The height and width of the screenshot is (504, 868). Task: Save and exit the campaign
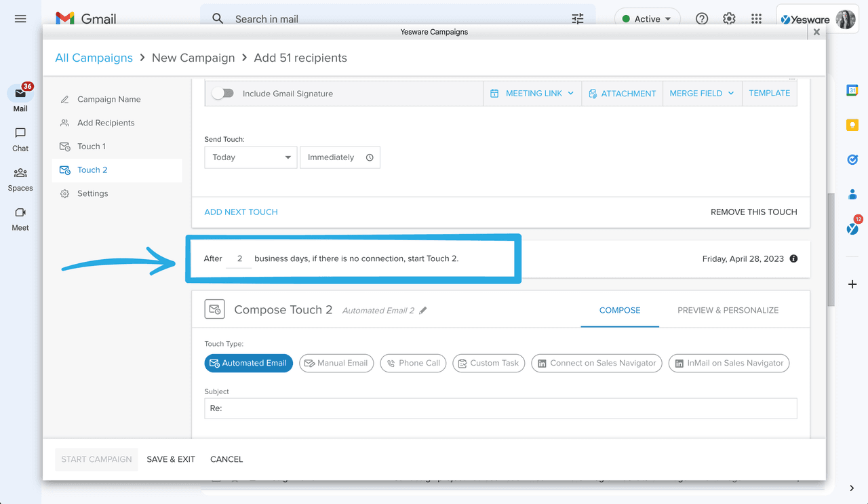click(170, 459)
